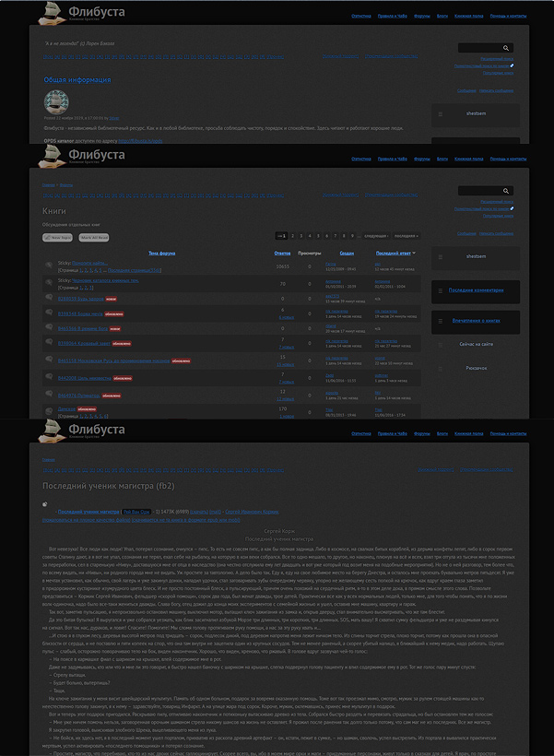
Task: Open Форумы in the Книги page top menu
Action: click(x=422, y=159)
